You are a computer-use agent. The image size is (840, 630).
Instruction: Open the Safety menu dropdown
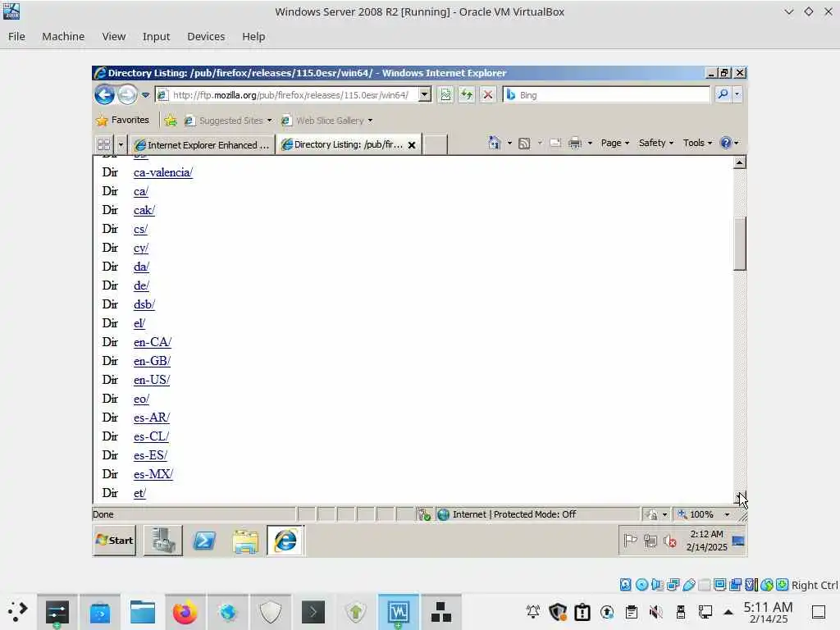[x=656, y=143]
